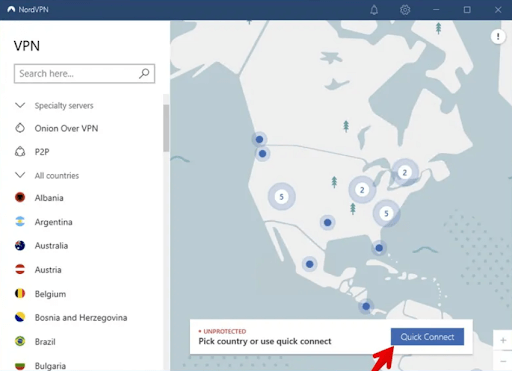Select the Seattle server pin below the border
This screenshot has width=512, height=371.
[x=262, y=154]
